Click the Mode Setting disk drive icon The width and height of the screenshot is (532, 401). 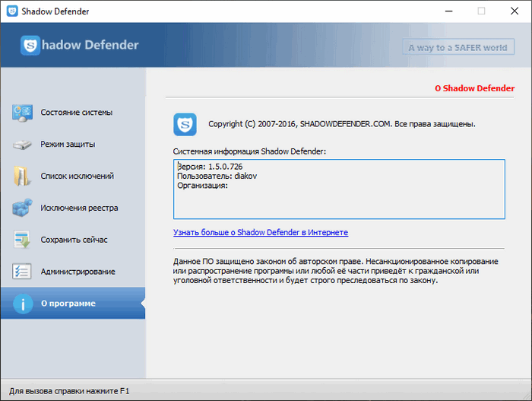22,145
